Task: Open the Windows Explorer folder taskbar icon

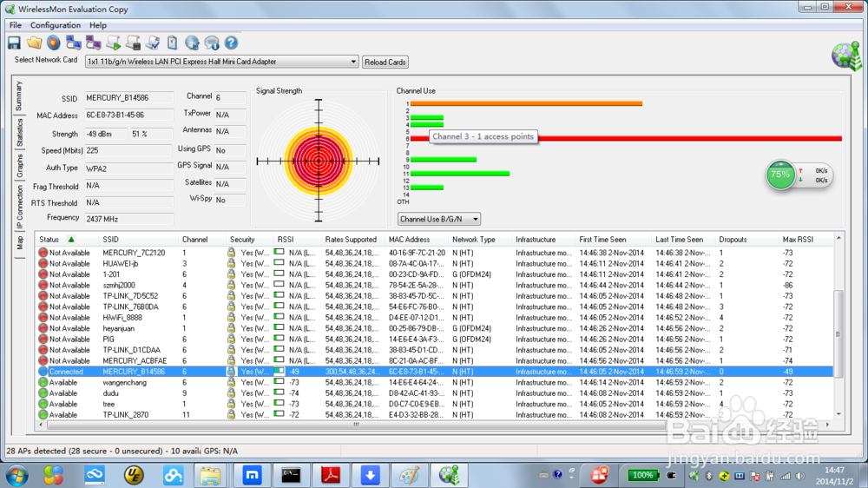Action: coord(211,475)
